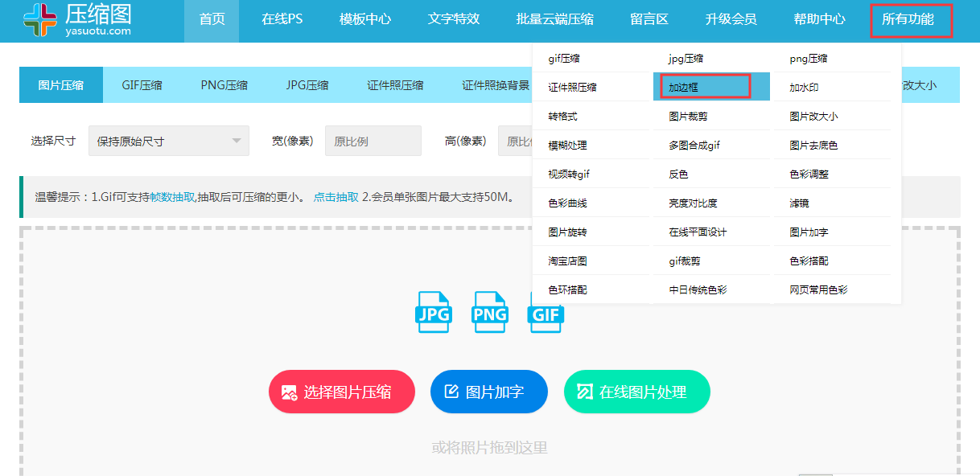Choose 图片旋转 in the dropdown menu
The height and width of the screenshot is (476, 980).
(x=568, y=232)
